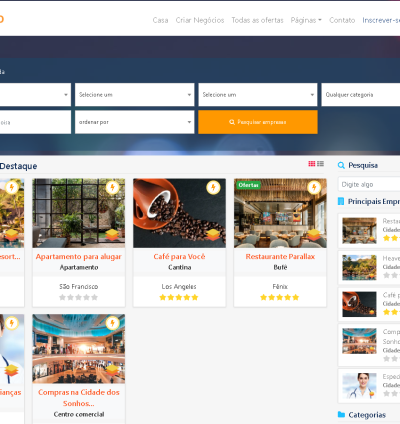Switch to grid view icon
Screen dimensions: 400x424
tap(312, 163)
